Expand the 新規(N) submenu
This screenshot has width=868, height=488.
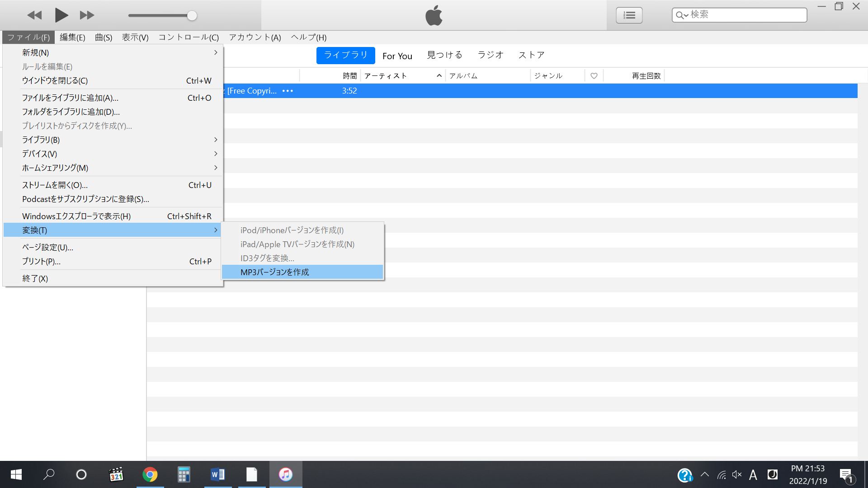[113, 53]
